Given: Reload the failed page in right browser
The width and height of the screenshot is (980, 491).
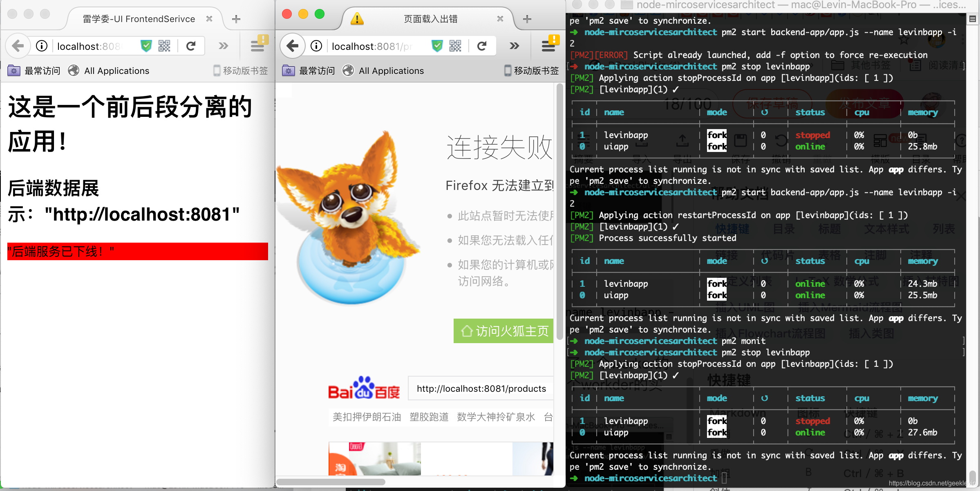Looking at the screenshot, I should pos(482,46).
